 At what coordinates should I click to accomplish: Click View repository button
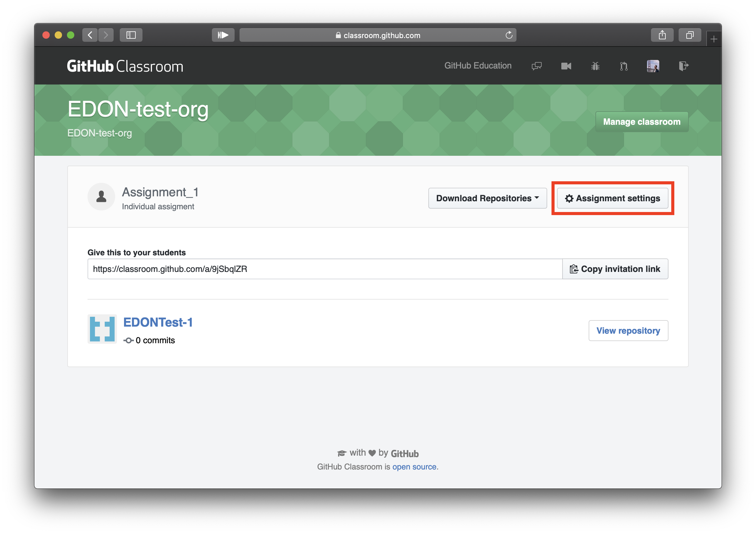coord(628,330)
